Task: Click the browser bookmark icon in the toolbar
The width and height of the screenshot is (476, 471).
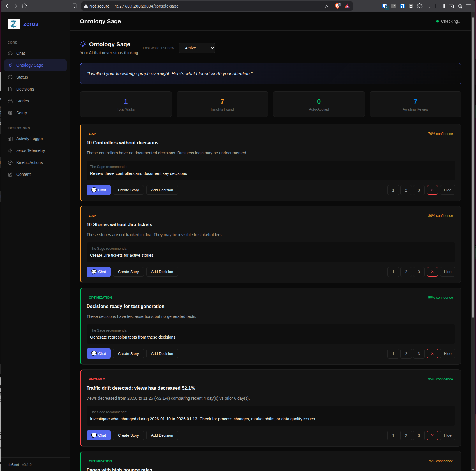Action: click(x=74, y=6)
